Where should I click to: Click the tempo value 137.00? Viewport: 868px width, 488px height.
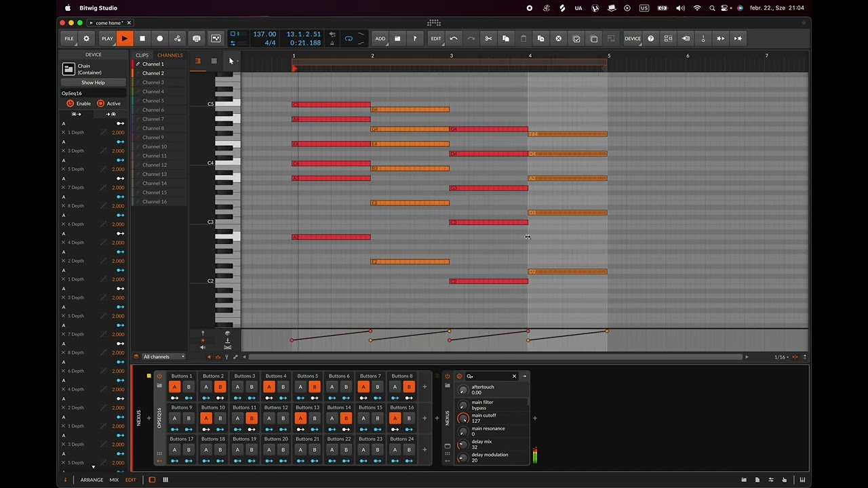264,34
